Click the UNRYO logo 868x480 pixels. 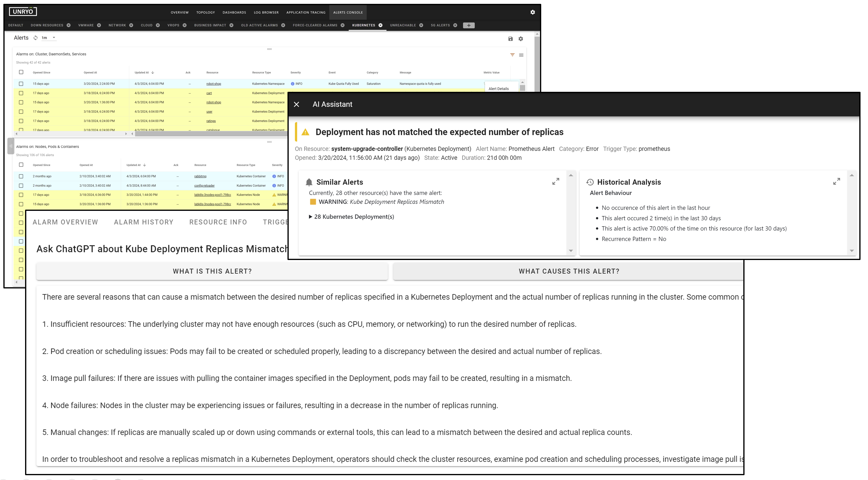tap(23, 12)
